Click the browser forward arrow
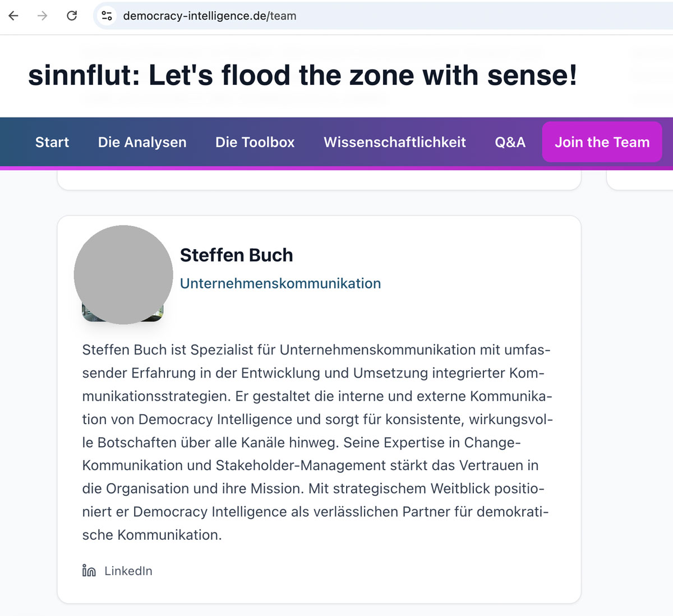The width and height of the screenshot is (673, 616). [43, 16]
